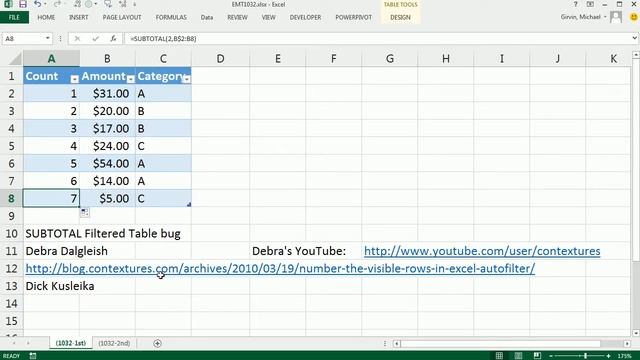The height and width of the screenshot is (360, 640).
Task: Switch to the (1032-2nd) sheet tab
Action: (x=114, y=343)
